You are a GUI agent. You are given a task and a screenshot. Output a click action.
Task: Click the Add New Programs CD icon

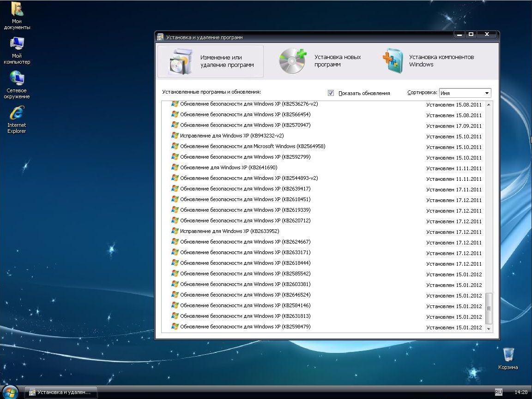(293, 61)
